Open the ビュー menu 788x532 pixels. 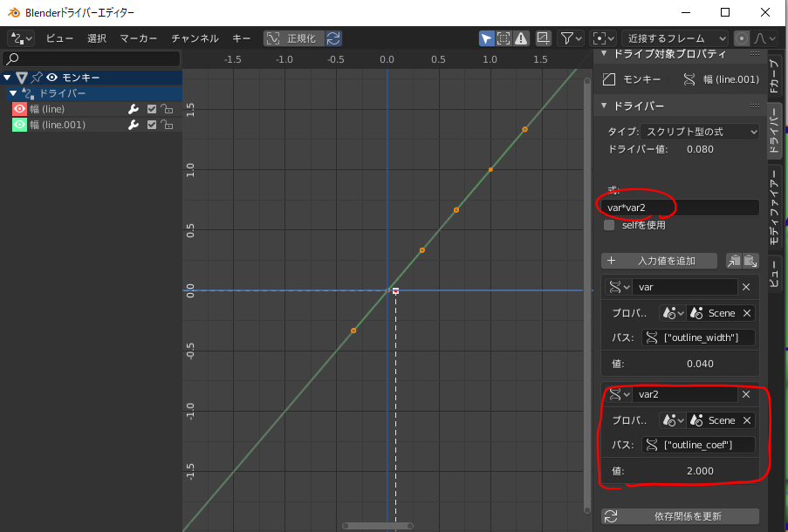coord(59,38)
